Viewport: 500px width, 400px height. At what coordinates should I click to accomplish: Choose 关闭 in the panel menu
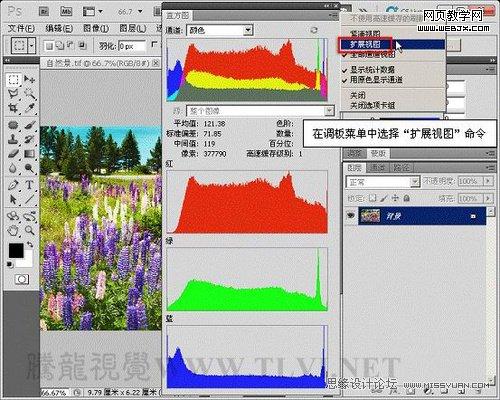358,95
